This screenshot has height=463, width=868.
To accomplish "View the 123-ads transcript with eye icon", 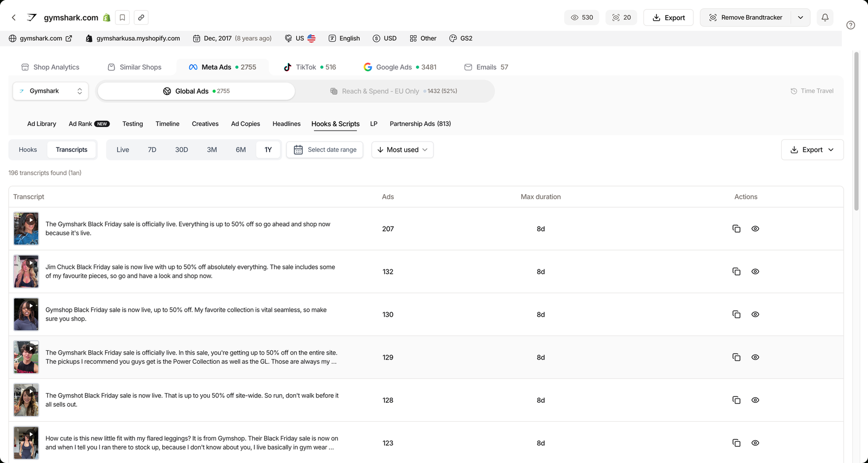I will [755, 443].
